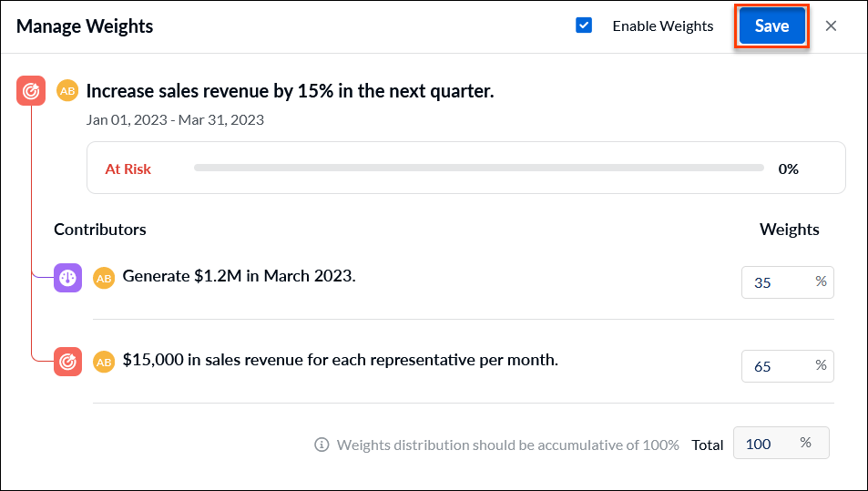This screenshot has height=491, width=868.
Task: Uncheck the Enable Weights checkbox
Action: tap(584, 26)
